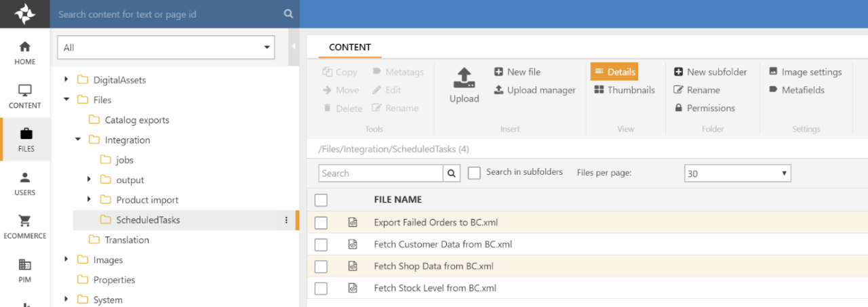This screenshot has height=307, width=868.
Task: Click the file search input field
Action: 380,173
